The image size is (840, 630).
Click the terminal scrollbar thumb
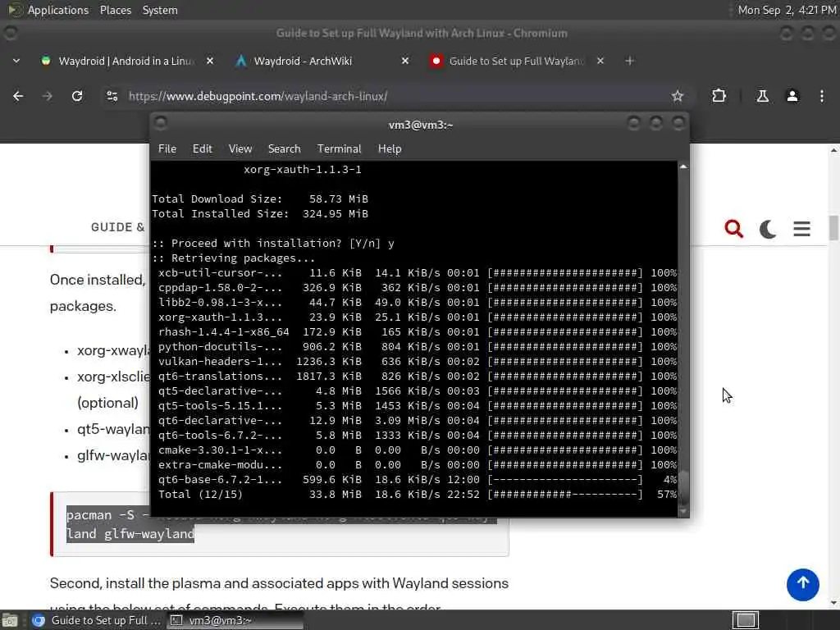coord(683,487)
